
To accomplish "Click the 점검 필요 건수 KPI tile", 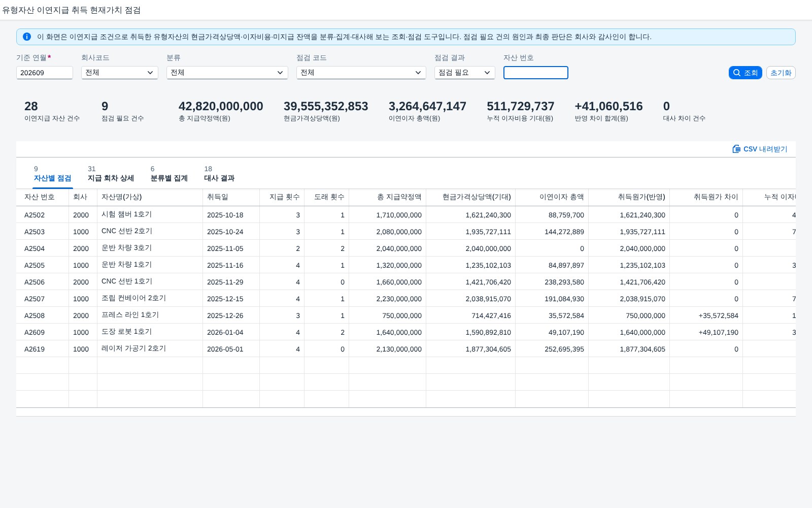I will tap(123, 111).
